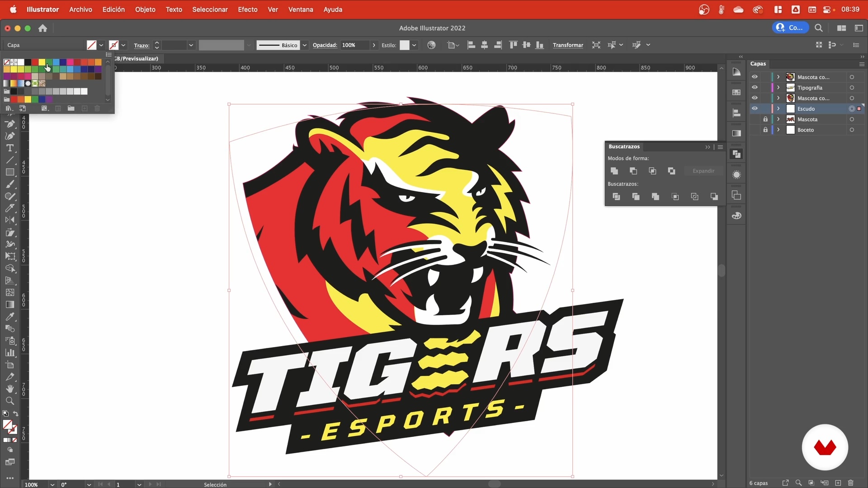Viewport: 868px width, 488px height.
Task: Click the Escudo layer target circle
Action: 852,109
